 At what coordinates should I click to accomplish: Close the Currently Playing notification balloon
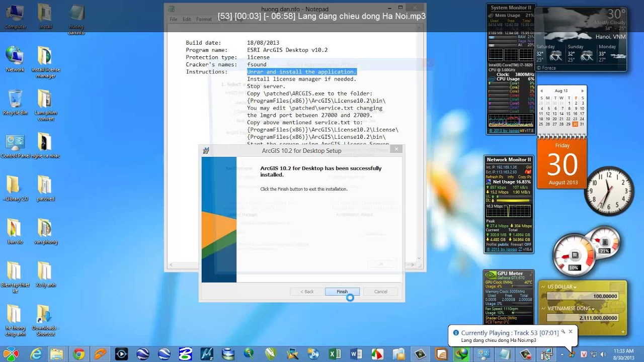tap(570, 331)
